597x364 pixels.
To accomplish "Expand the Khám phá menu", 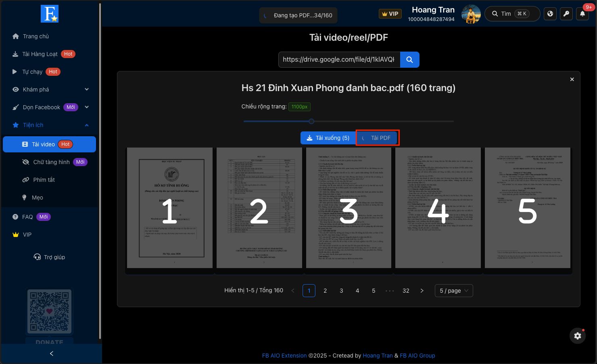I will tap(49, 89).
